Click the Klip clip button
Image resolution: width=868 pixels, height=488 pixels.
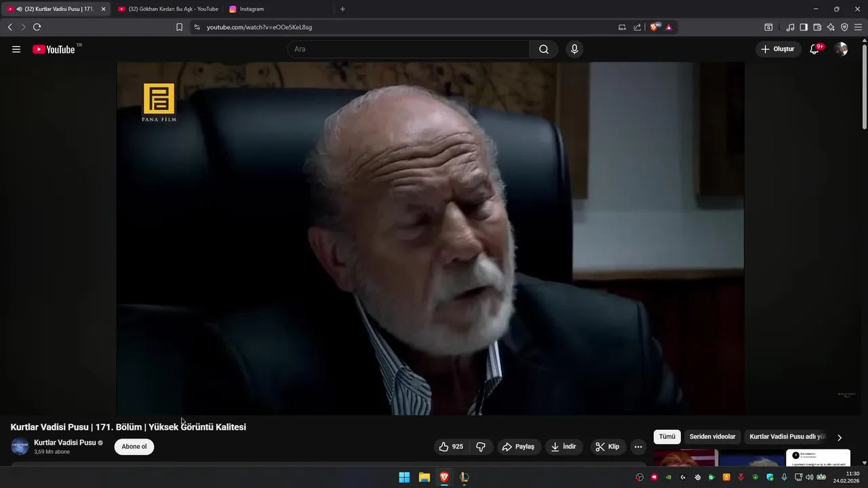point(607,447)
